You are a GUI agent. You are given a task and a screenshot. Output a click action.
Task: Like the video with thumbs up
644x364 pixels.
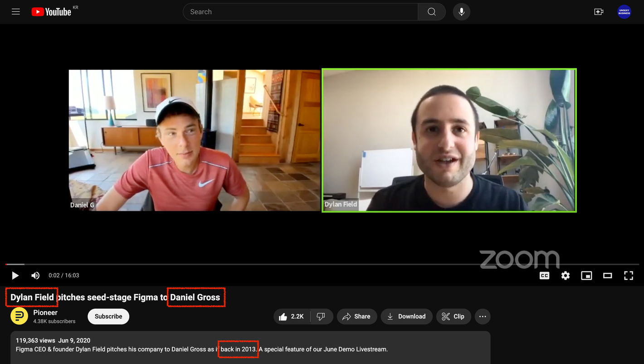(291, 316)
